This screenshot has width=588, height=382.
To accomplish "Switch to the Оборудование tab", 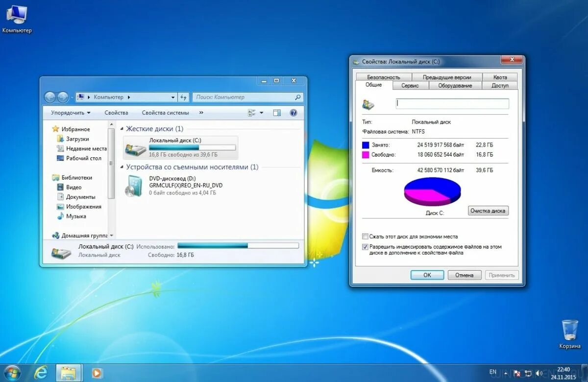I will [x=455, y=85].
